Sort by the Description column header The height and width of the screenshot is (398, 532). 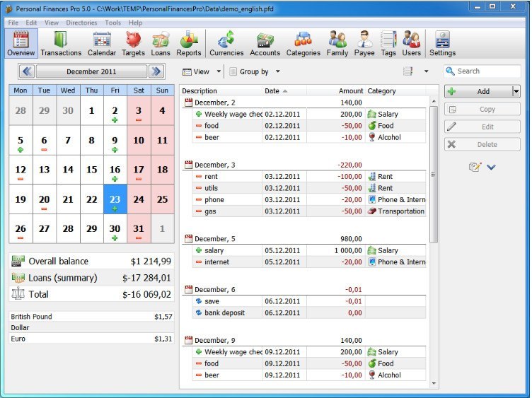(x=221, y=91)
